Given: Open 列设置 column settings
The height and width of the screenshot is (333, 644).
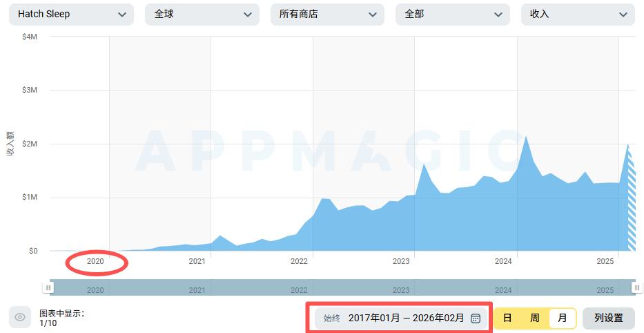Looking at the screenshot, I should 608,318.
